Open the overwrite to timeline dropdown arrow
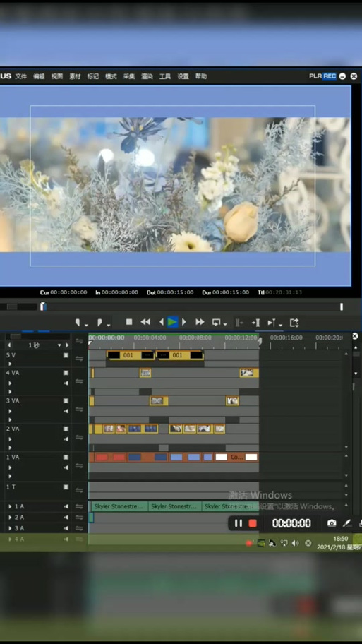This screenshot has height=644, width=362. [280, 325]
